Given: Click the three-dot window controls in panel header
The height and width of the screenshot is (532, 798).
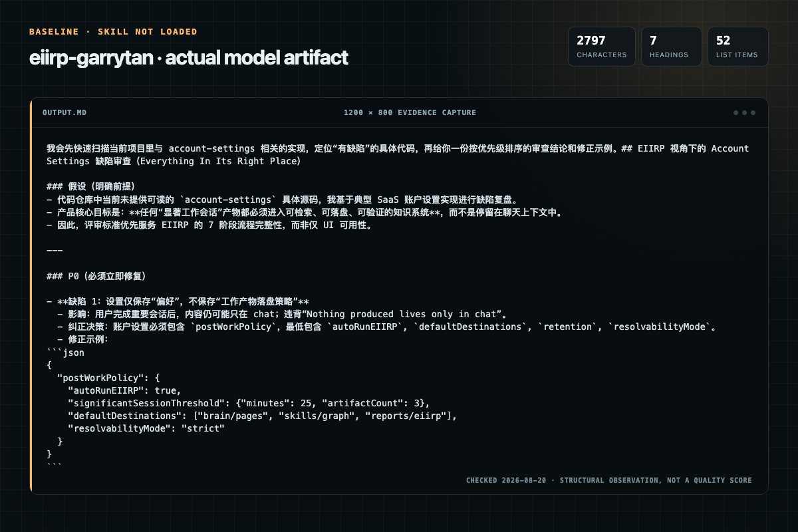Looking at the screenshot, I should 744,113.
